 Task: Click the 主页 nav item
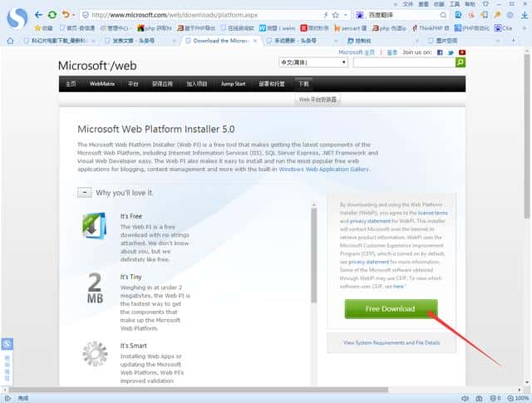[x=71, y=84]
